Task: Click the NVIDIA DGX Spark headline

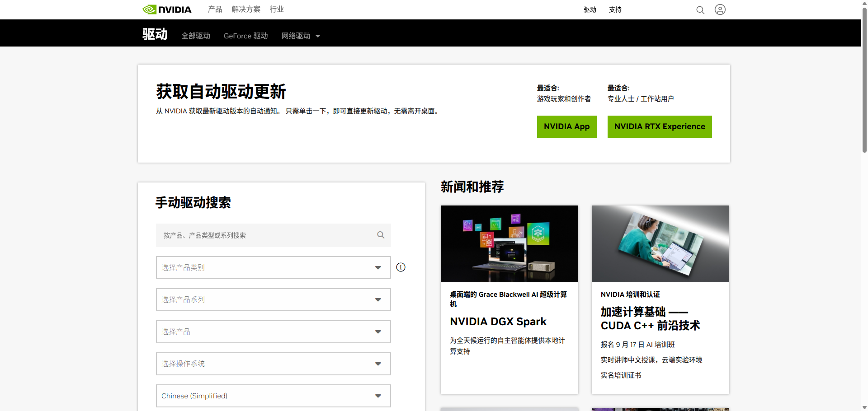Action: (x=498, y=322)
